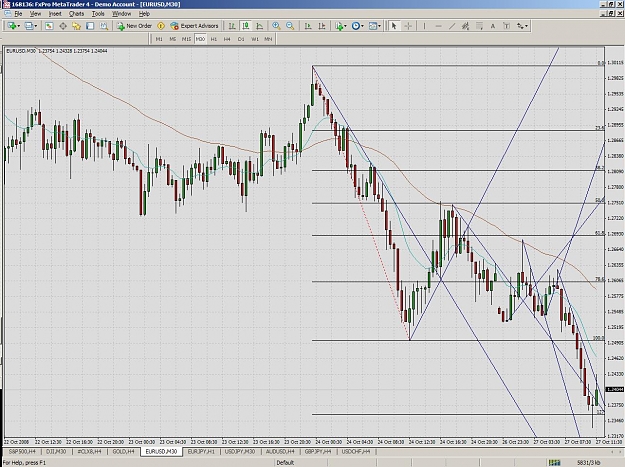Switch to Line Chart display
The image size is (625, 467).
coord(259,26)
